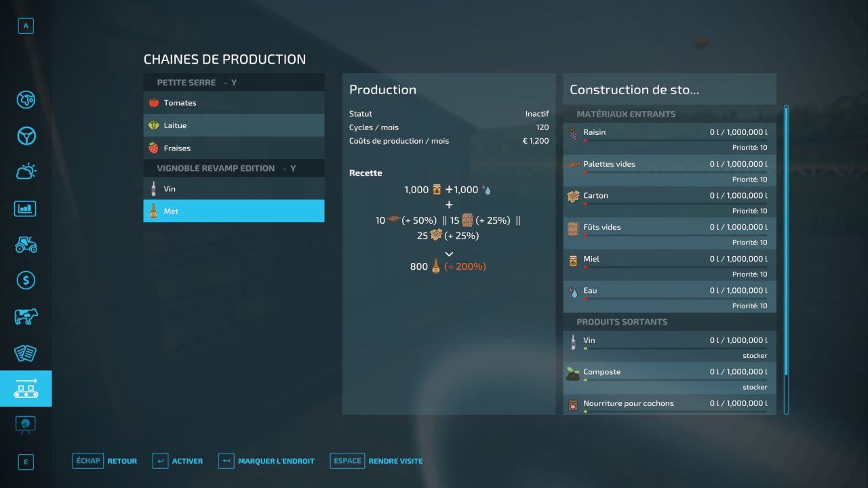Click the Raisin grapes icon

click(x=573, y=133)
